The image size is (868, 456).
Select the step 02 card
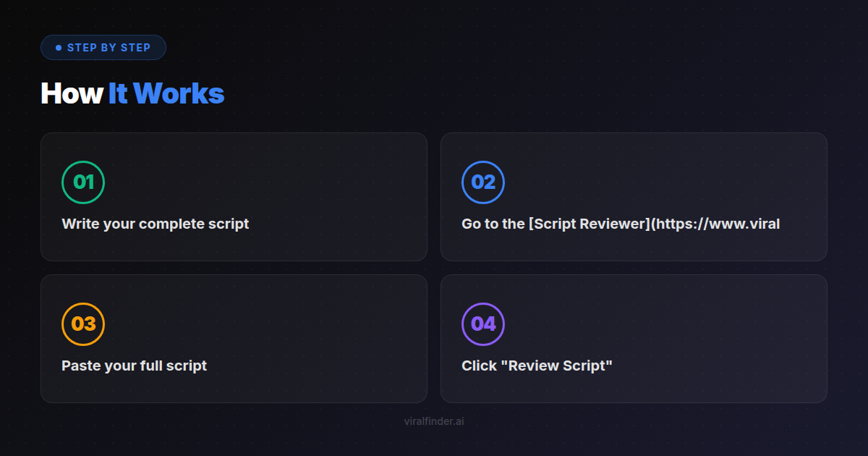pos(633,196)
